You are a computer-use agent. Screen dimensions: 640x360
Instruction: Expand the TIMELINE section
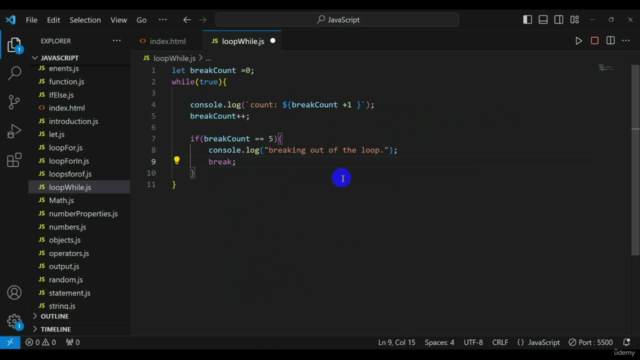click(80, 329)
